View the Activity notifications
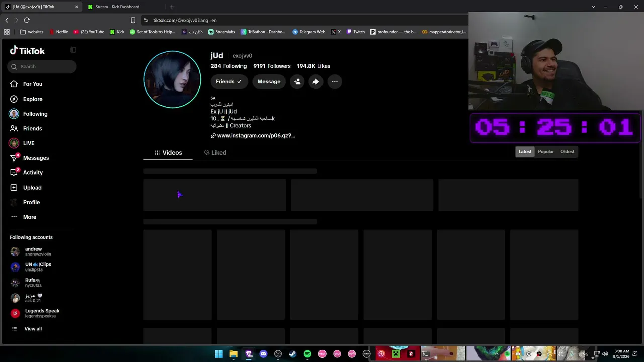The image size is (644, 362). (x=33, y=172)
